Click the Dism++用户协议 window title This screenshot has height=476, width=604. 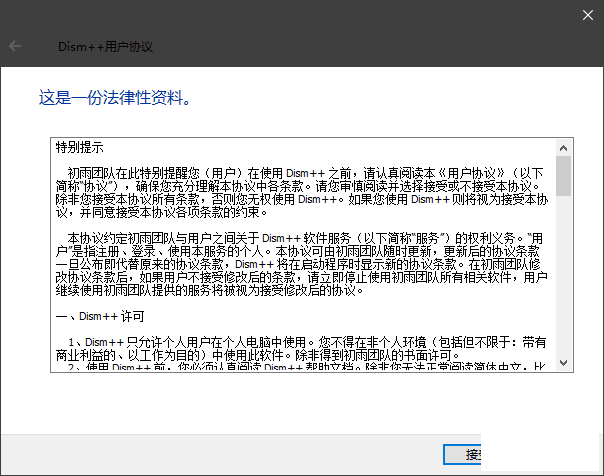[x=105, y=47]
